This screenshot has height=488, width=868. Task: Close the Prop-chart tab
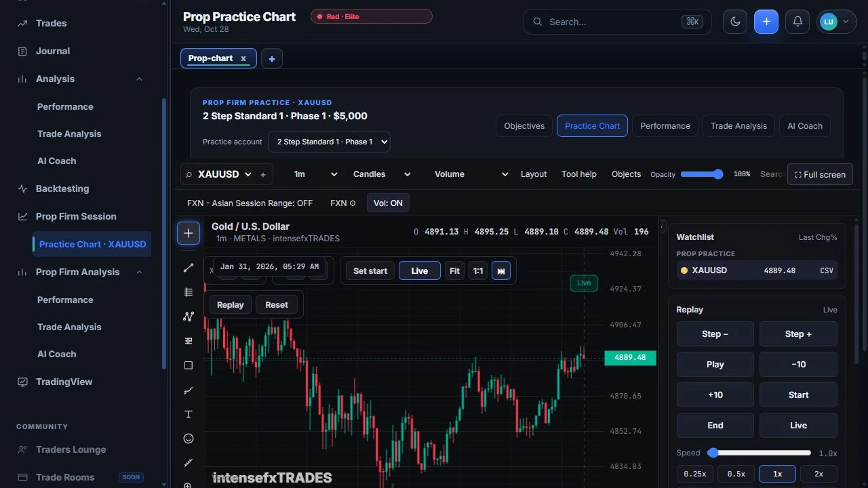click(x=243, y=58)
